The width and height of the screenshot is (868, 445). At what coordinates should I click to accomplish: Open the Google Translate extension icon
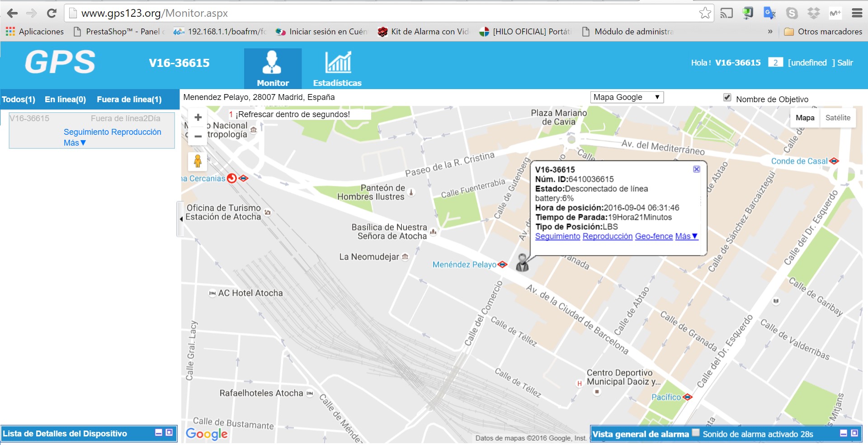pyautogui.click(x=769, y=13)
